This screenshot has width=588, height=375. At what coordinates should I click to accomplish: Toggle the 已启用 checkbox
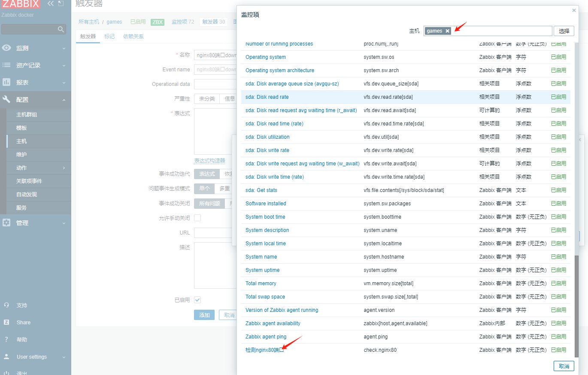(197, 300)
